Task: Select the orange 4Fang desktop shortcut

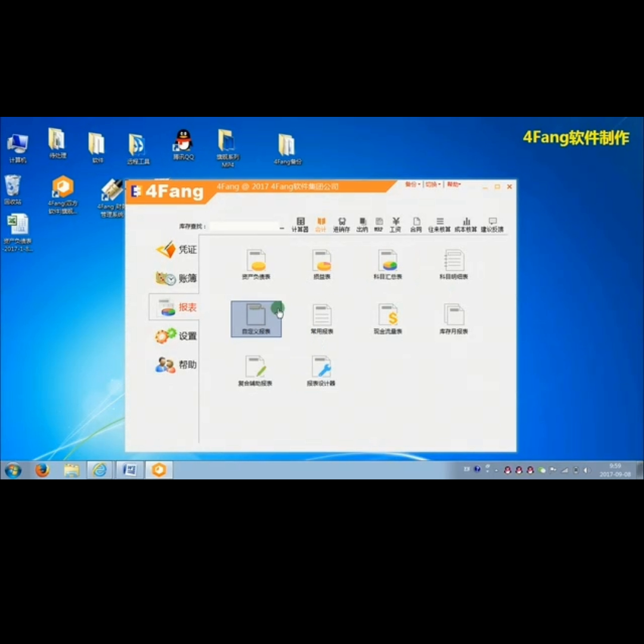Action: point(63,194)
